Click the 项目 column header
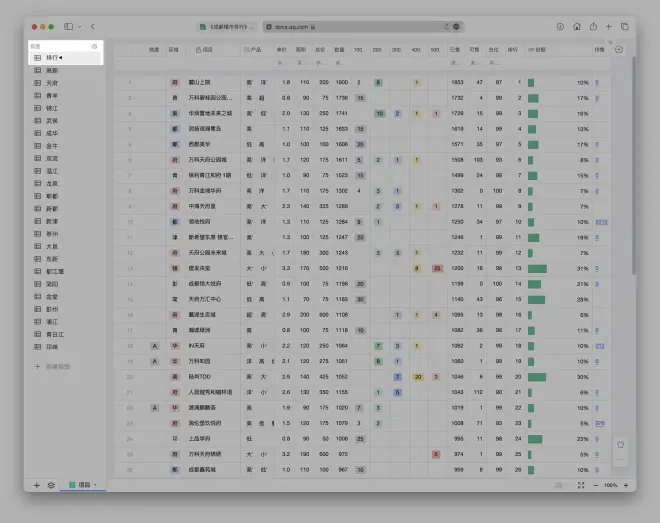 tap(207, 49)
